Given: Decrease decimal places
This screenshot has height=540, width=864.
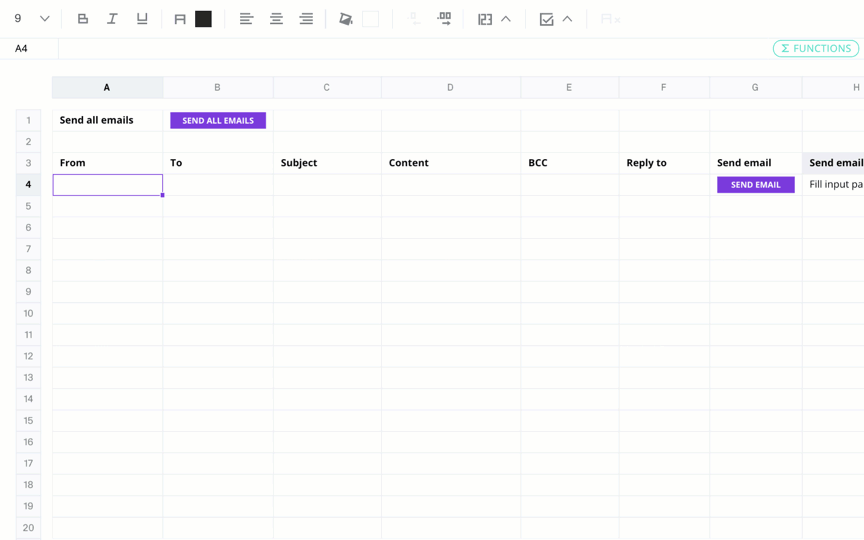Looking at the screenshot, I should click(414, 19).
